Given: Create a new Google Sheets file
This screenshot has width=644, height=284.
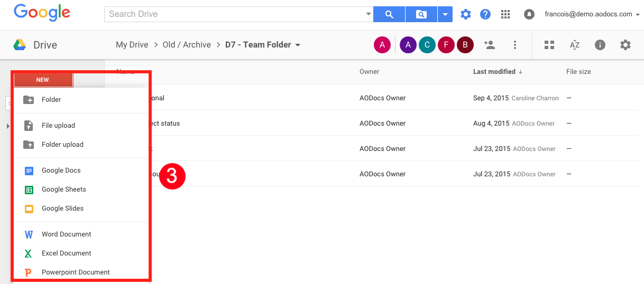Looking at the screenshot, I should click(80, 190).
